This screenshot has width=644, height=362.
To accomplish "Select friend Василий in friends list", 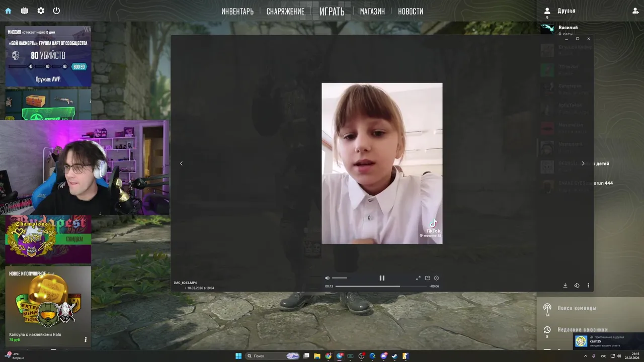I will coord(568,28).
